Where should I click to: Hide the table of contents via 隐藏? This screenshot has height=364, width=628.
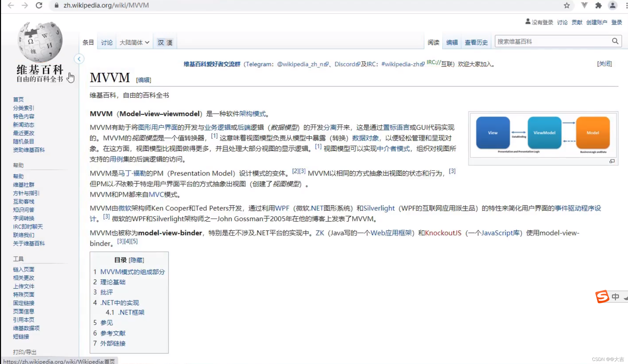point(136,260)
